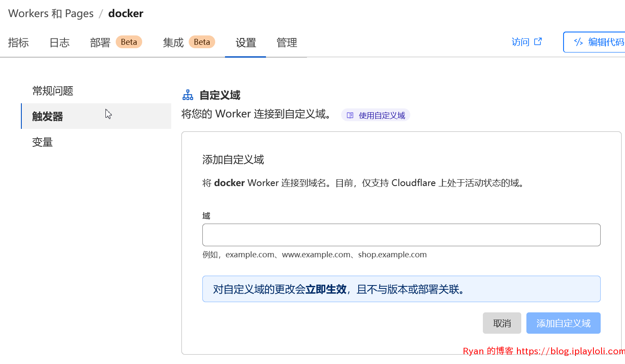Switch to the 日志 logs tab
This screenshot has height=364, width=625.
tap(59, 43)
